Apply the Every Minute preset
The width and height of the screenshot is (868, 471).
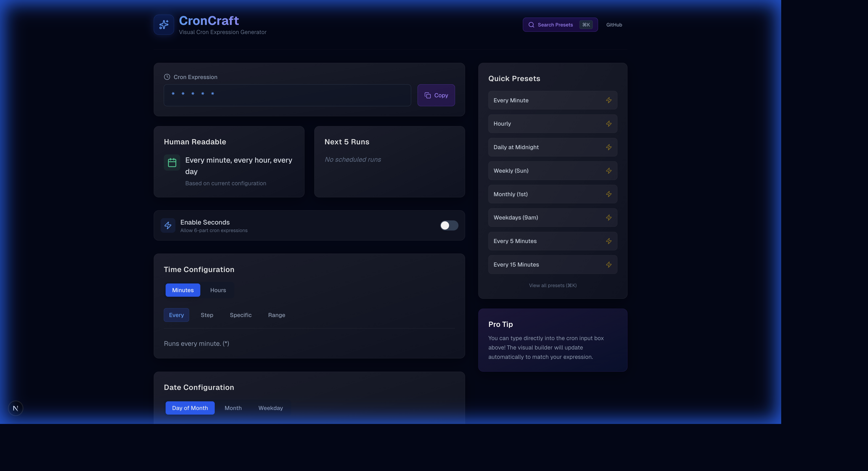tap(553, 100)
